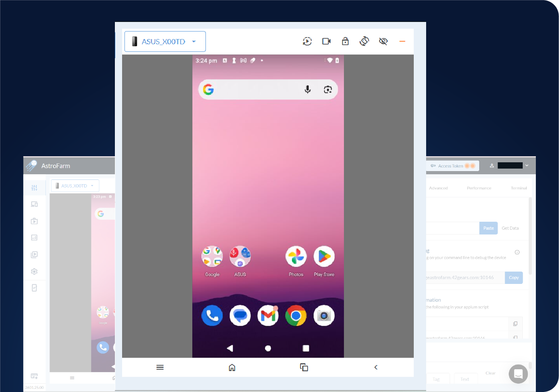The image size is (559, 392).
Task: Open Google Lens from search bar
Action: 328,90
